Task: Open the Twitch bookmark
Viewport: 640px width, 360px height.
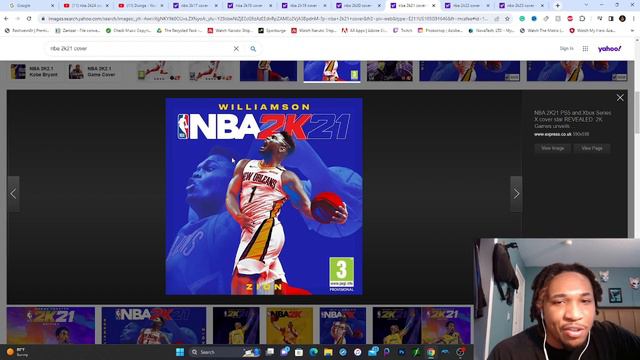Action: pos(402,31)
